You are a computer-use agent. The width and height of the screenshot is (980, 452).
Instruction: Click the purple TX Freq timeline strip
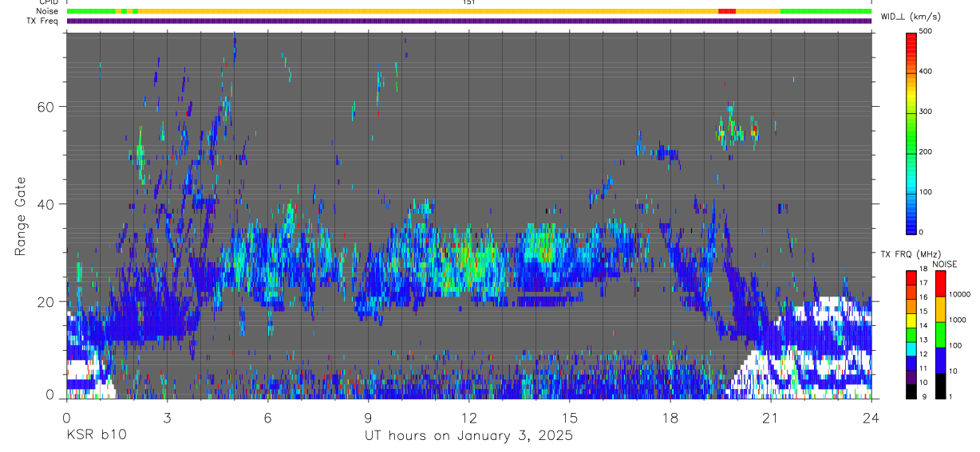pos(469,21)
